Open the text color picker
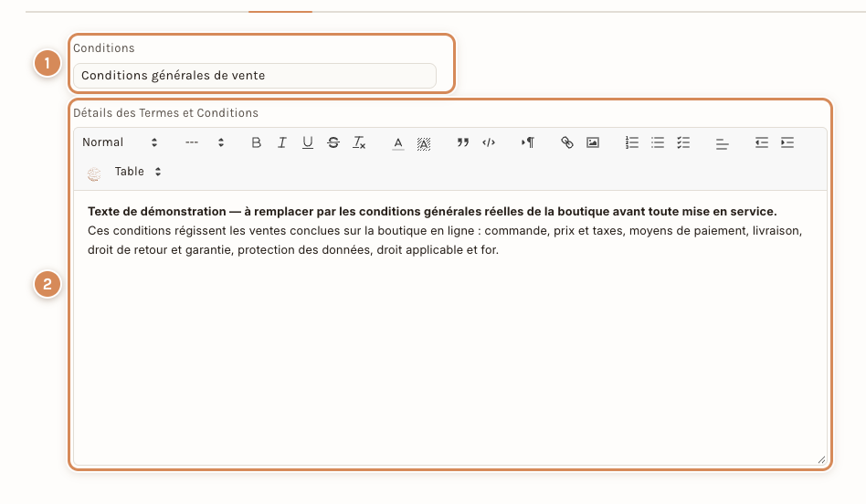The image size is (866, 504). [x=397, y=143]
